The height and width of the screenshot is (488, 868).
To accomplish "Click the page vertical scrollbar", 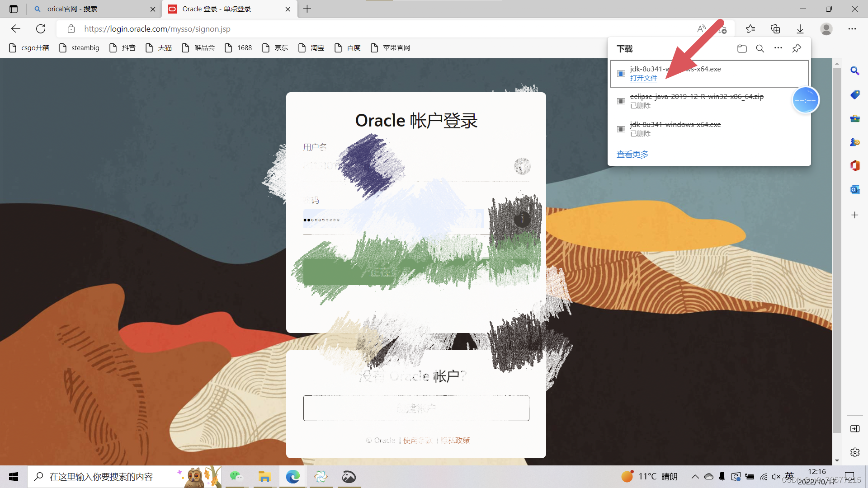I will pyautogui.click(x=837, y=249).
